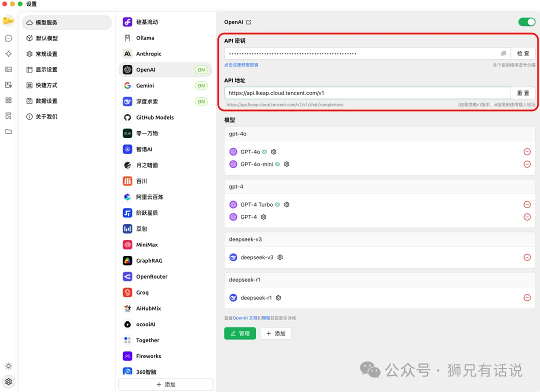This screenshot has width=540, height=392.
Task: Remove the GPT-4 model
Action: [527, 217]
